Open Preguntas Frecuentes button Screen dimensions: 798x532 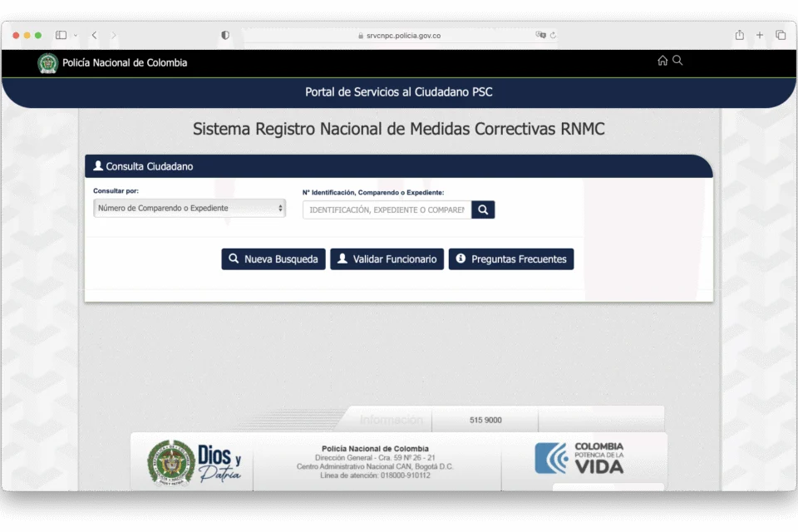point(511,259)
